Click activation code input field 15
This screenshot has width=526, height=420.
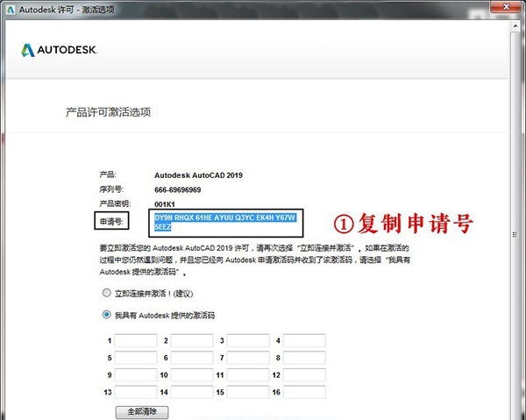point(248,392)
